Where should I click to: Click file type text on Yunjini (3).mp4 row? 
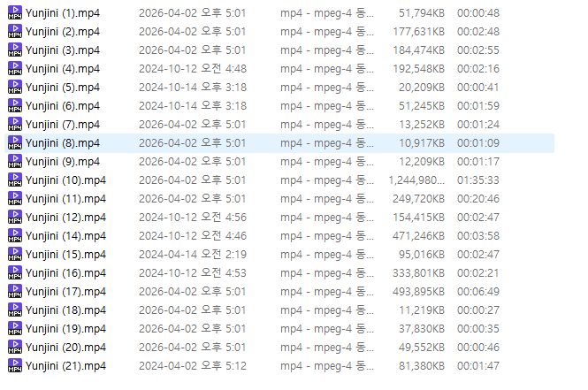[327, 50]
